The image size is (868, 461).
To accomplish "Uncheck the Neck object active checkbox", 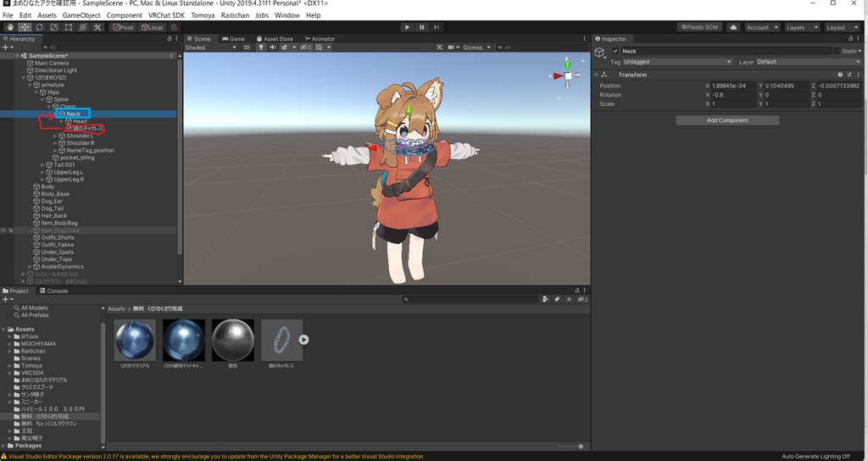I will 615,51.
